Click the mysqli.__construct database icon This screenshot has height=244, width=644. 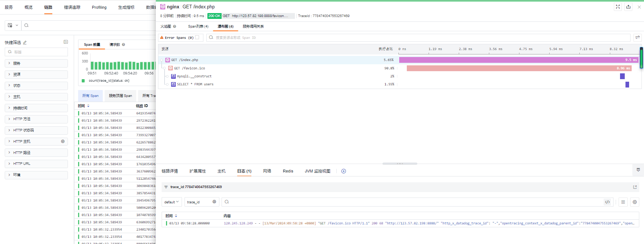(x=173, y=76)
